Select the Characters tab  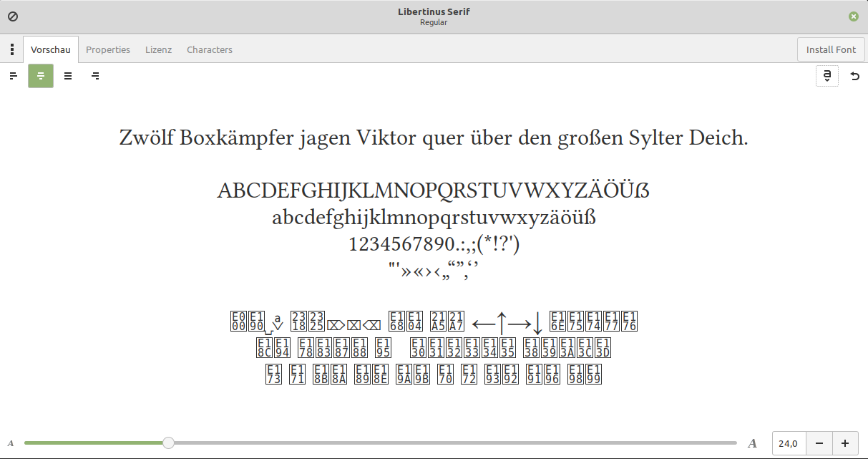[209, 49]
